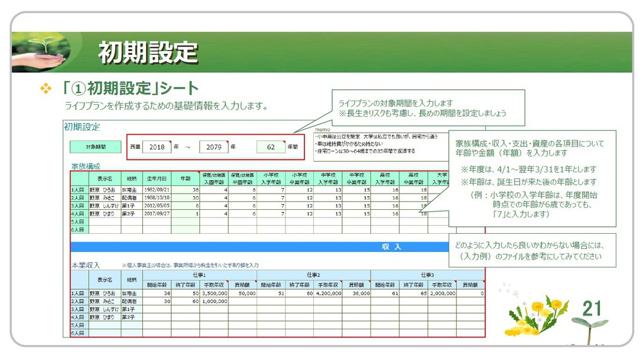
Task: Click the green 対象期間 label cell
Action: [96, 146]
